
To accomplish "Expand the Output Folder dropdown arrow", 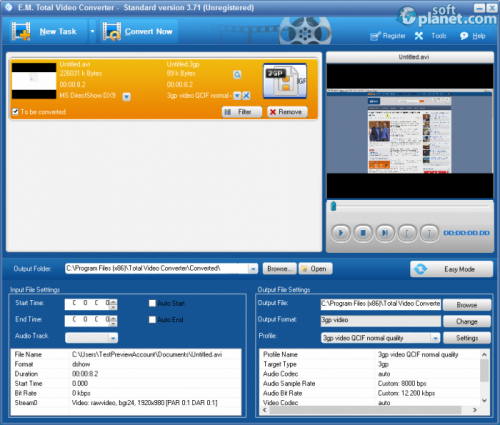I will point(253,269).
